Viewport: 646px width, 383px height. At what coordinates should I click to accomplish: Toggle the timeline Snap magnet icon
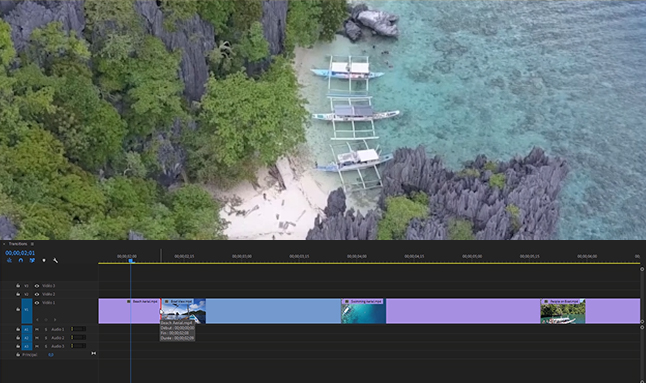[21, 260]
